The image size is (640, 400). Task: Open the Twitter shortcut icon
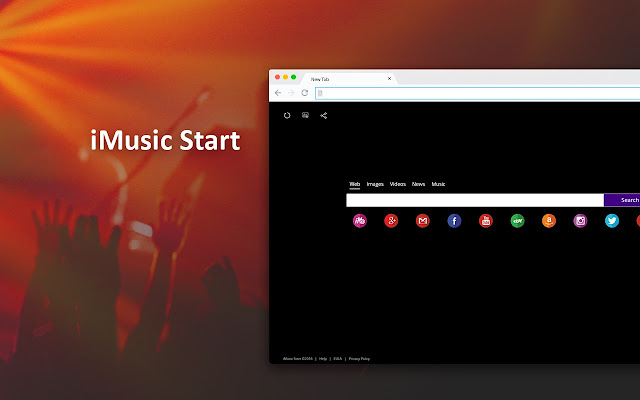click(x=612, y=221)
